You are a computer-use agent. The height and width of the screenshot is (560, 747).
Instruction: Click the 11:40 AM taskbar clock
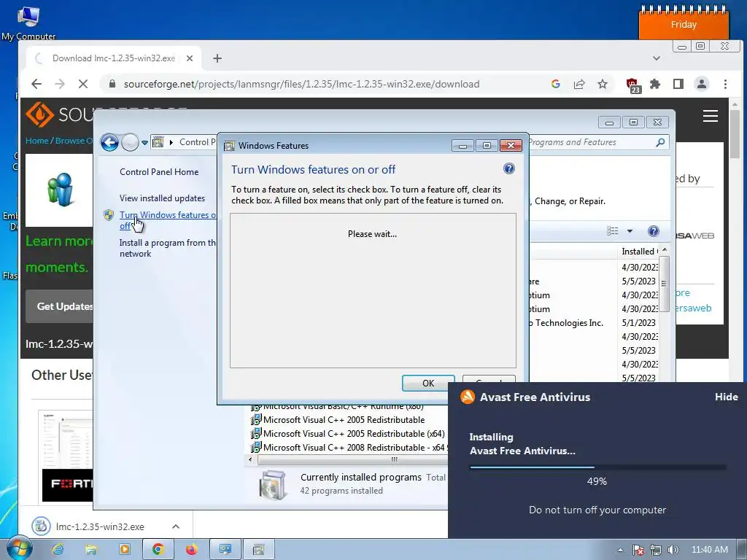(709, 550)
